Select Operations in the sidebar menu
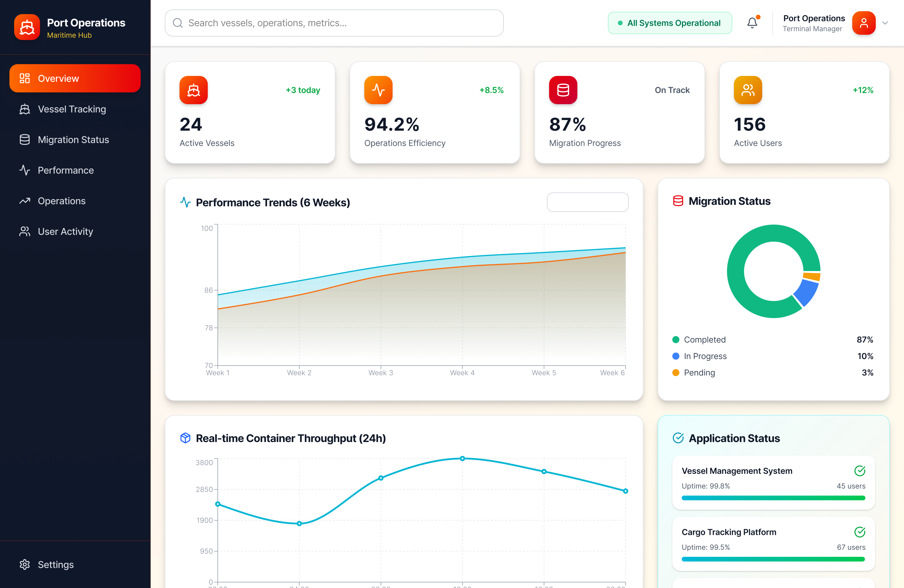The height and width of the screenshot is (588, 904). pyautogui.click(x=61, y=200)
